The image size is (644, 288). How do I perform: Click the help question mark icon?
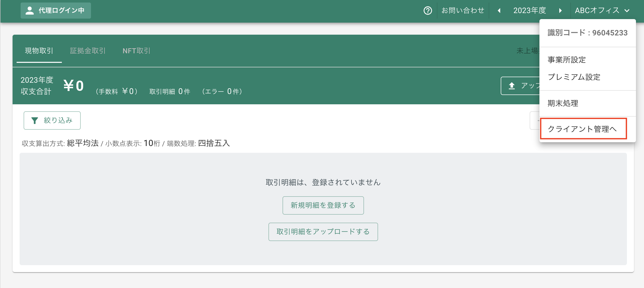pos(428,11)
